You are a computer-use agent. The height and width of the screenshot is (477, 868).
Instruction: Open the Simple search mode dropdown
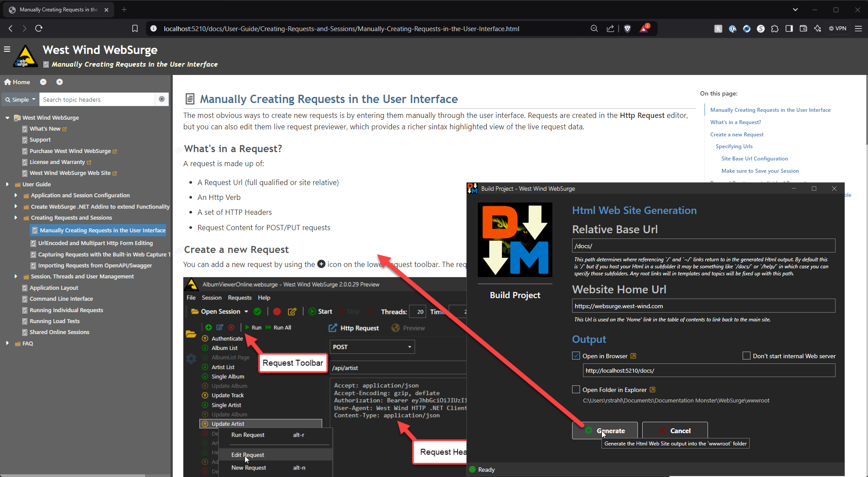20,100
